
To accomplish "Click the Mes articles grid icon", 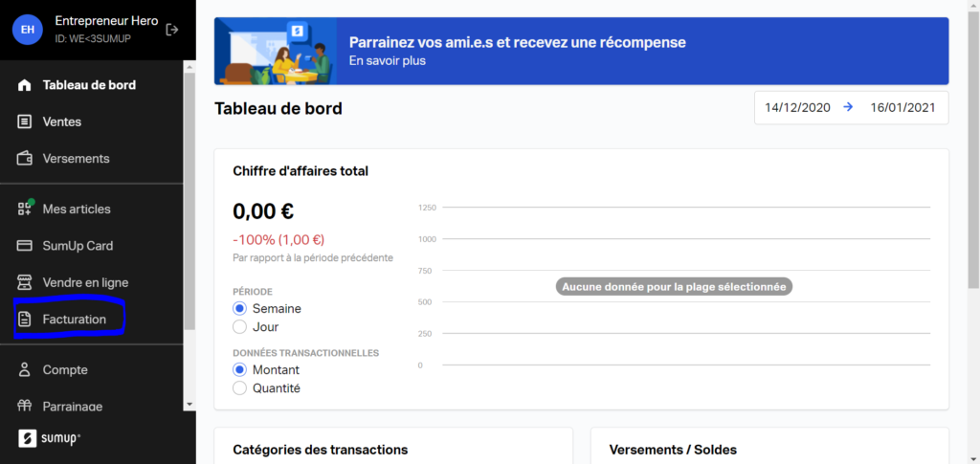I will 25,209.
